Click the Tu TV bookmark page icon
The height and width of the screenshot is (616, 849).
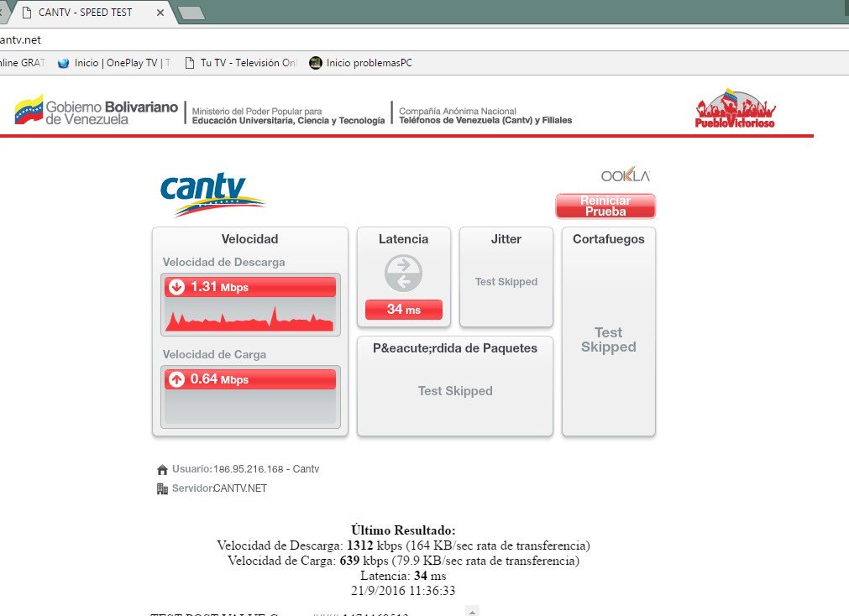pyautogui.click(x=190, y=63)
